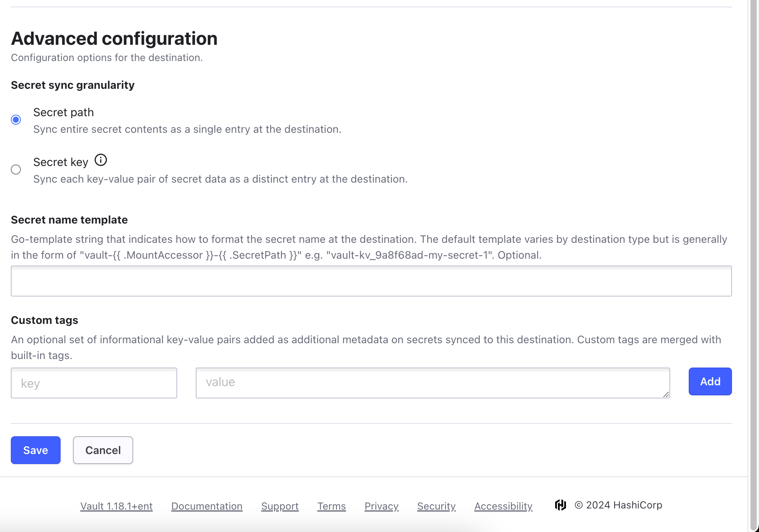Click the currently selected Secret path radio
The height and width of the screenshot is (532, 759).
[16, 119]
